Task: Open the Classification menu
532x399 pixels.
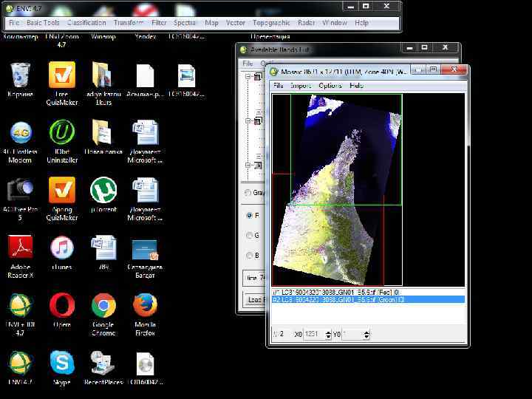Action: point(86,23)
